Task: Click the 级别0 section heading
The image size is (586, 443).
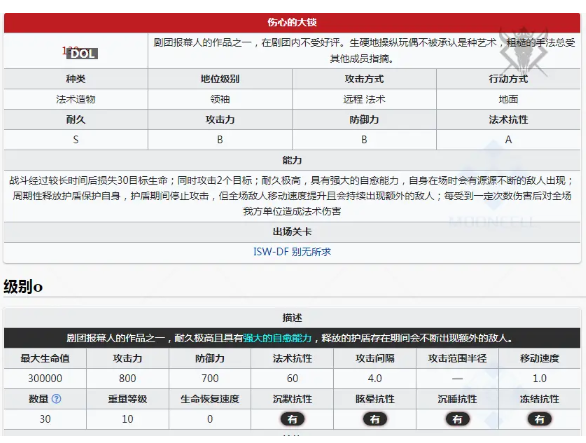Action: click(23, 287)
